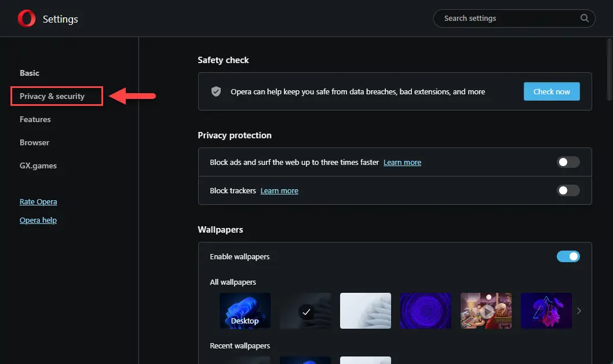Click the All wallpapers label
The width and height of the screenshot is (613, 364).
233,282
